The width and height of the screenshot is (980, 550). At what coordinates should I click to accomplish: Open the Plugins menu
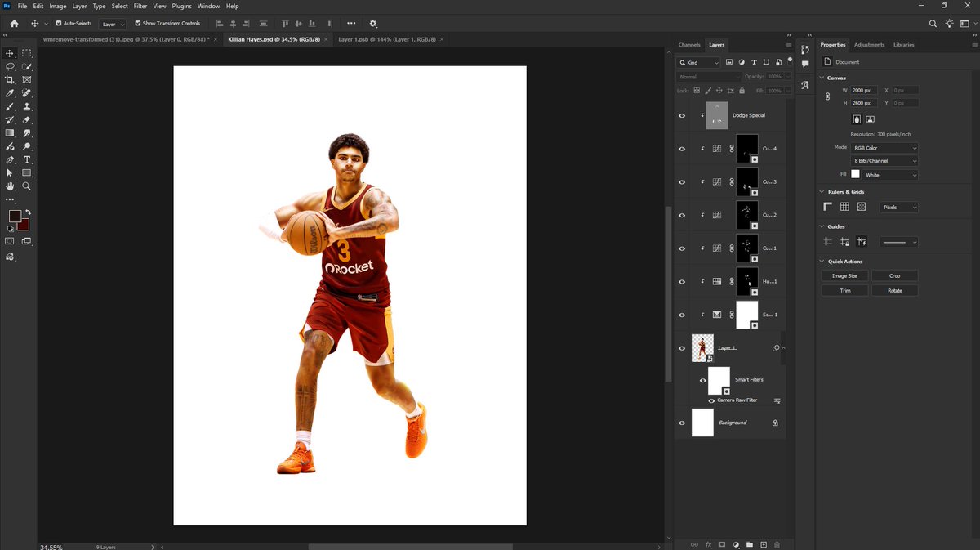tap(181, 6)
